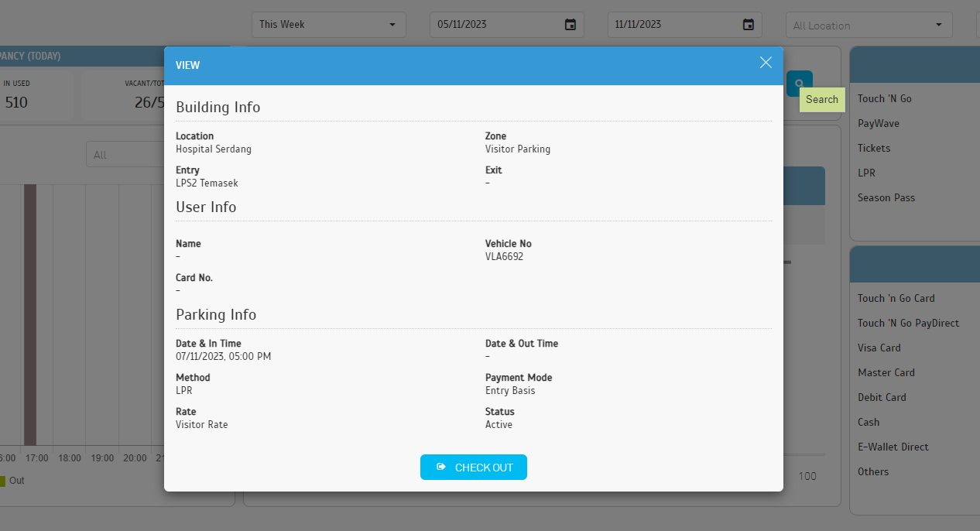
Task: Click the Visitor Parking zone value
Action: [x=518, y=149]
